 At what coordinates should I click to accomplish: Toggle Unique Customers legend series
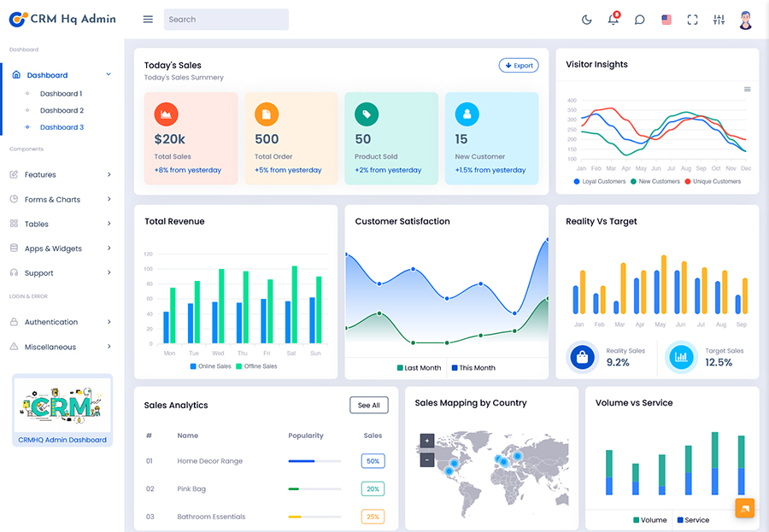[713, 181]
